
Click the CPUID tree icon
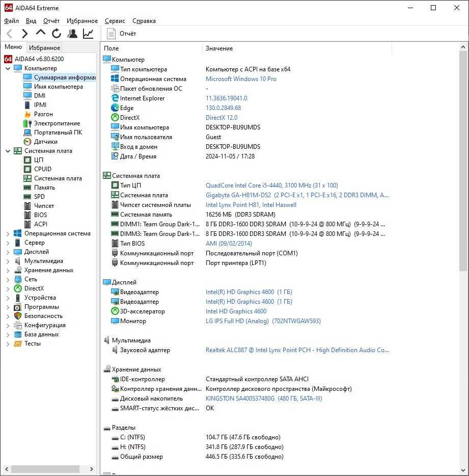click(27, 169)
